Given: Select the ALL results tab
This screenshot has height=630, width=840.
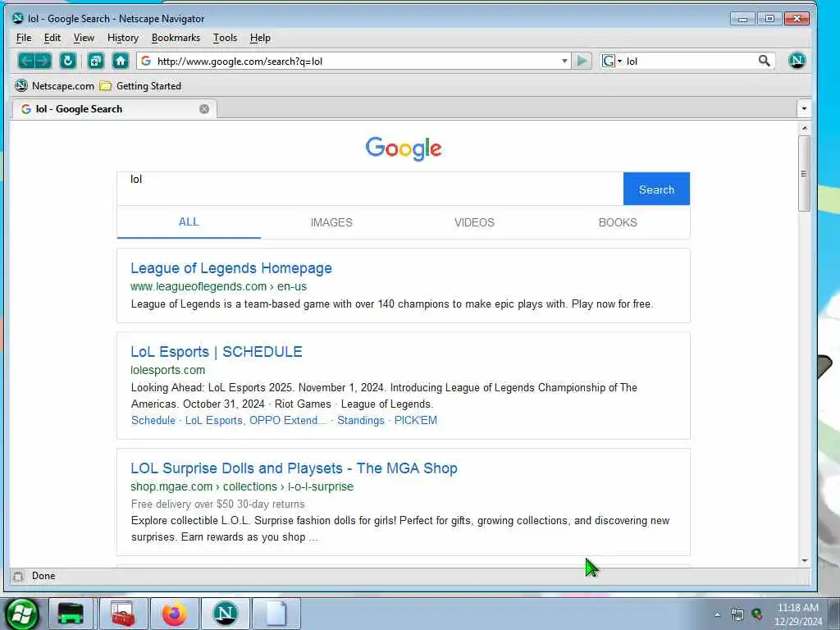Looking at the screenshot, I should click(x=189, y=221).
